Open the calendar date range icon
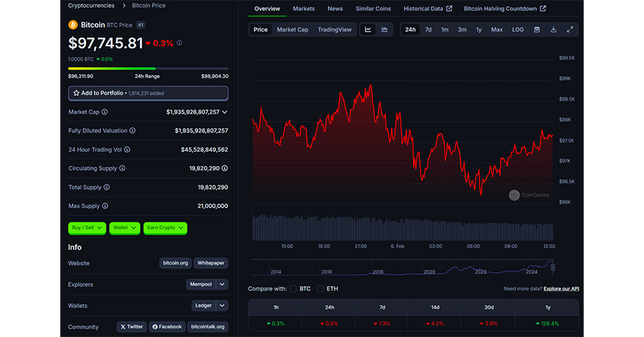Image resolution: width=644 pixels, height=337 pixels. tap(537, 29)
